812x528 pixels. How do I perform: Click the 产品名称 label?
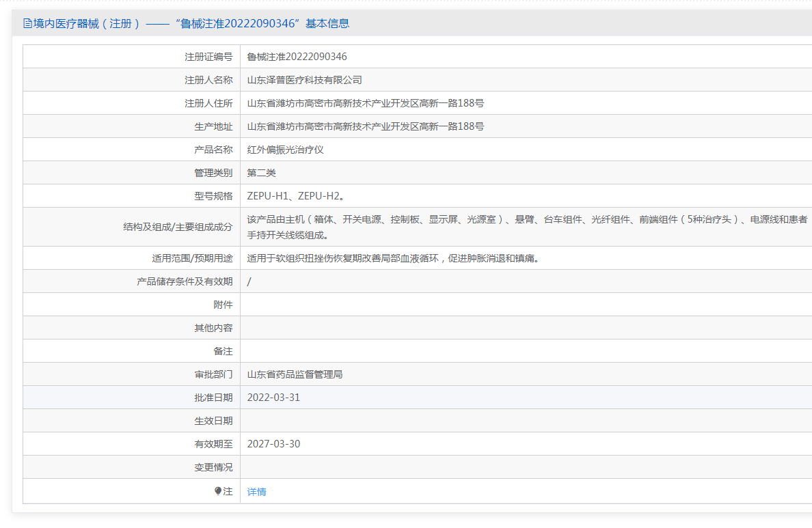point(213,150)
